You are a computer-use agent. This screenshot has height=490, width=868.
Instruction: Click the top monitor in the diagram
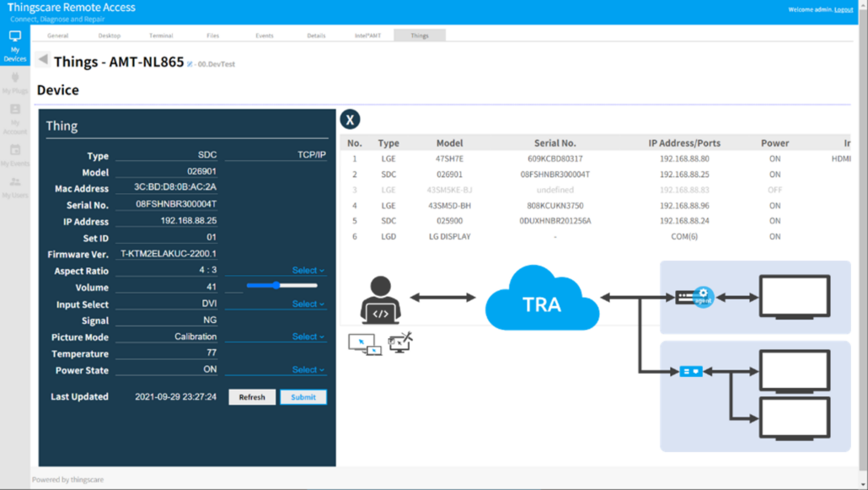pos(795,297)
